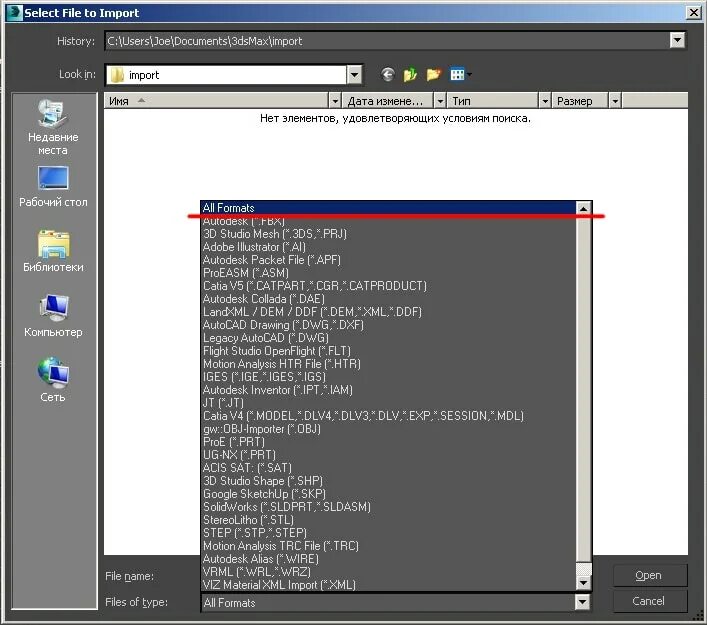
Task: Choose Google SketchUp (*.SKP)
Action: [x=388, y=494]
